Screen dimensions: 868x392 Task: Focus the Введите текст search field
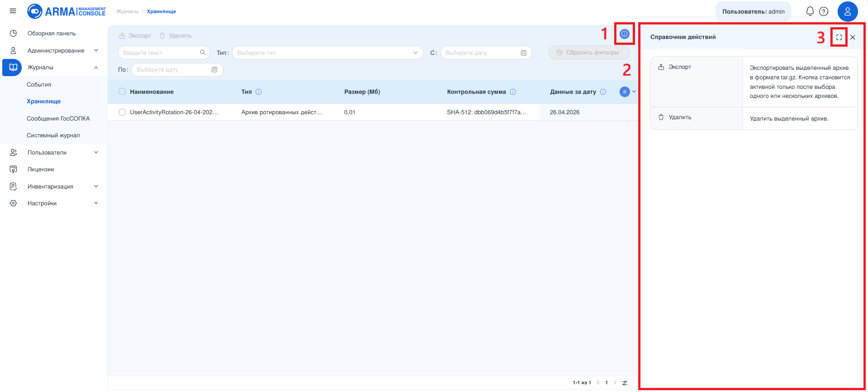coord(164,53)
